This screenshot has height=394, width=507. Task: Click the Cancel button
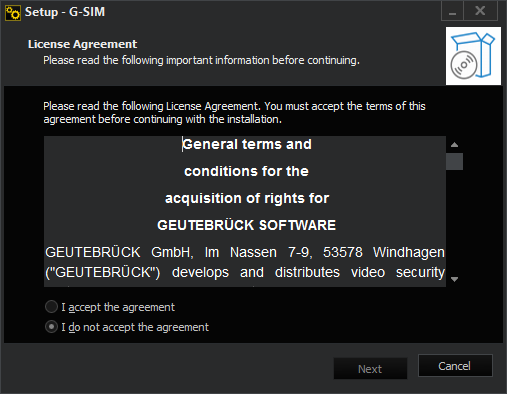(x=455, y=366)
